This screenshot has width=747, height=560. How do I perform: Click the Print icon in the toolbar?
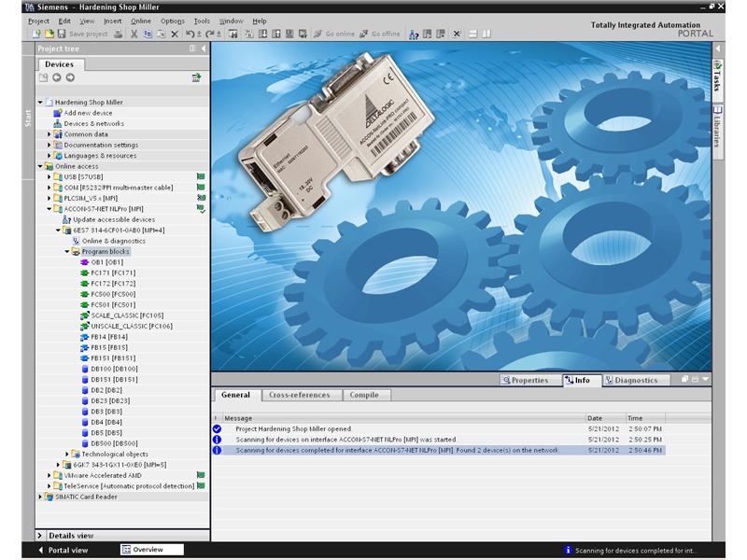point(119,34)
